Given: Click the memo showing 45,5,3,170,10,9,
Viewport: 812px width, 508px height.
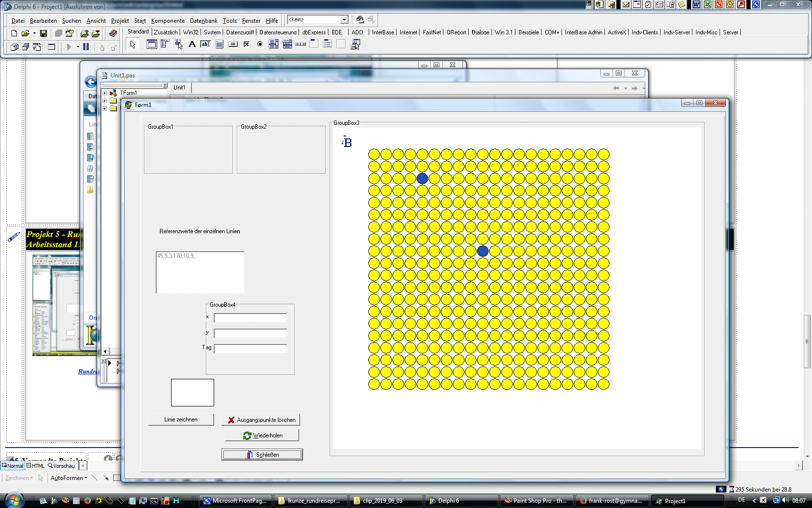Looking at the screenshot, I should [200, 272].
